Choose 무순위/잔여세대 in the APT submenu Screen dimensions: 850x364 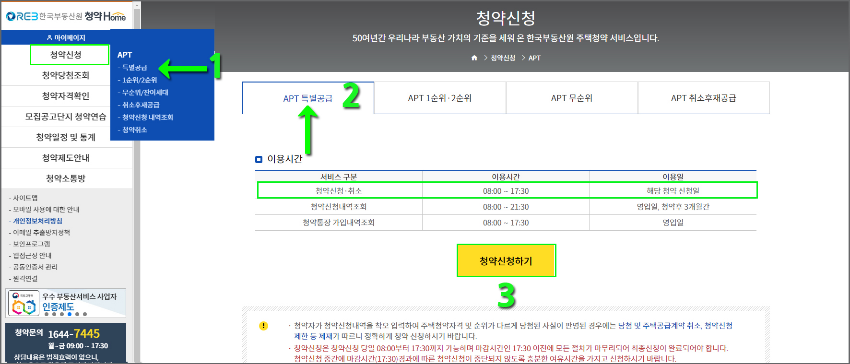click(143, 92)
